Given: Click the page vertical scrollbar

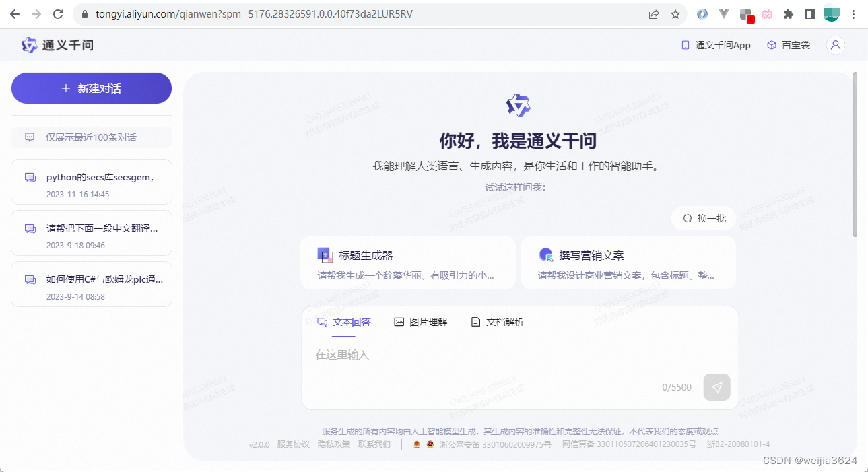Looking at the screenshot, I should 856,154.
